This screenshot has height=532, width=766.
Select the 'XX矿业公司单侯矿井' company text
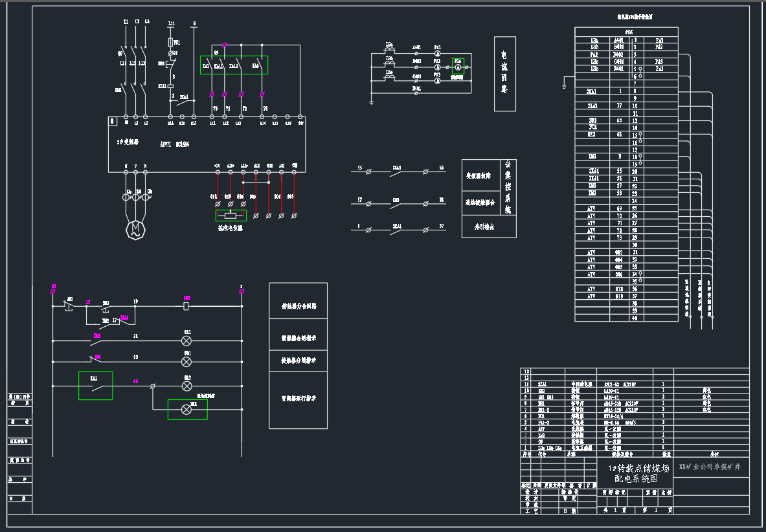coord(709,466)
